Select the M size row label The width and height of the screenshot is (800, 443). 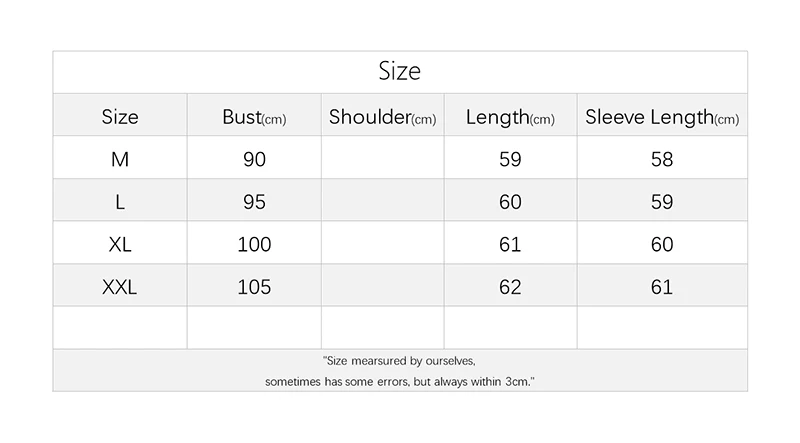click(x=120, y=159)
